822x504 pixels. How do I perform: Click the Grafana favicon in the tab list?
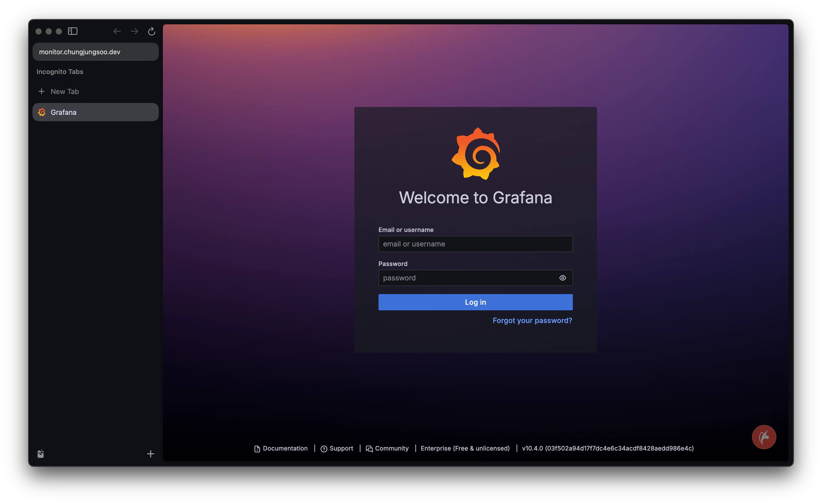coord(42,112)
